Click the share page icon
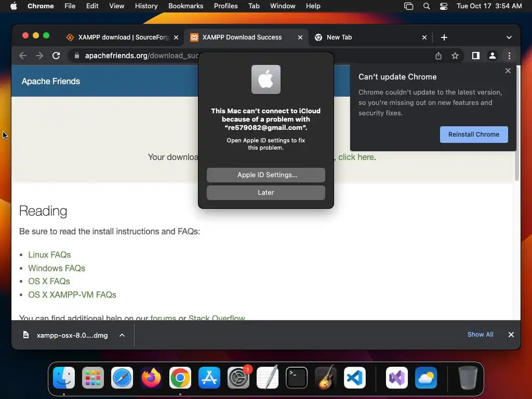Image resolution: width=532 pixels, height=399 pixels. pyautogui.click(x=438, y=56)
